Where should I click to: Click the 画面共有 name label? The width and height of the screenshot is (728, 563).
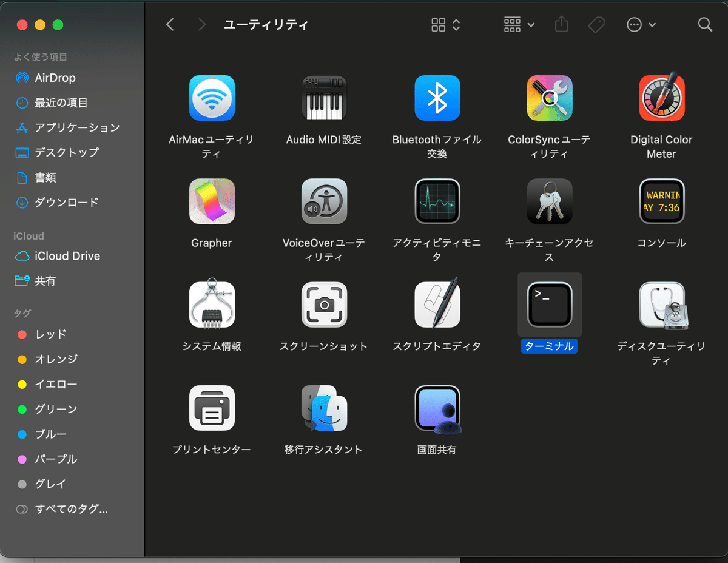click(x=437, y=450)
